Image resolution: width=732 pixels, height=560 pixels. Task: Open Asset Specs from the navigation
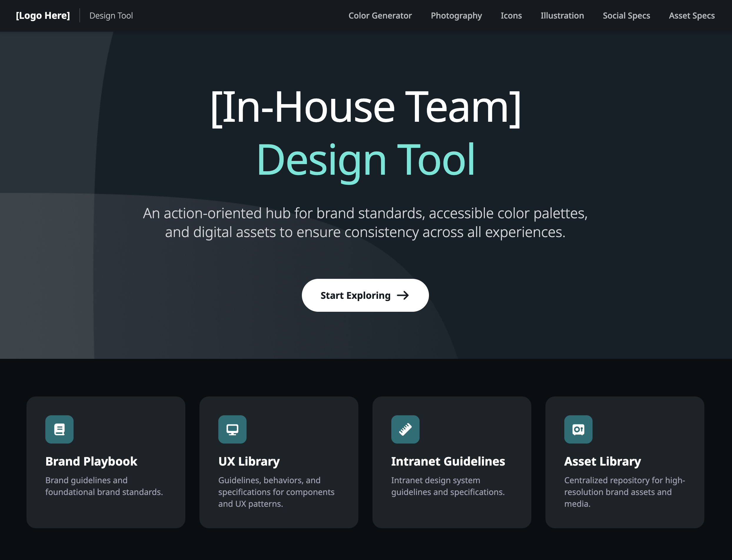pos(691,15)
